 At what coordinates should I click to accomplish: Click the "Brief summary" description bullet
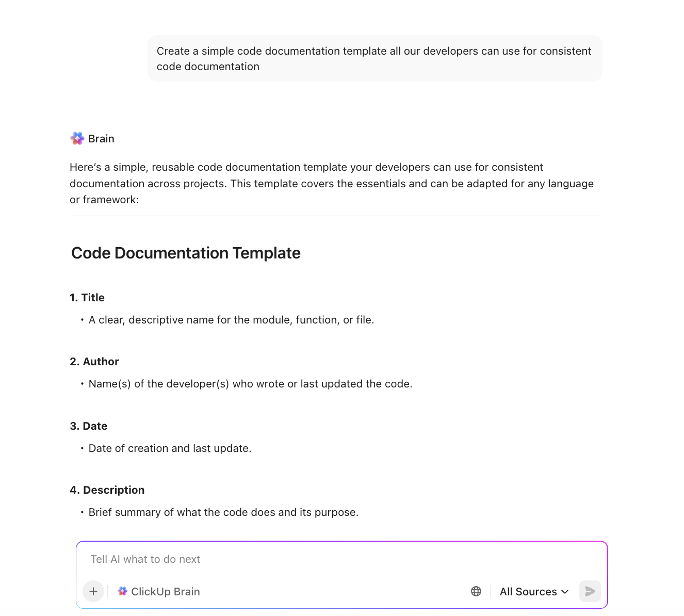(223, 512)
